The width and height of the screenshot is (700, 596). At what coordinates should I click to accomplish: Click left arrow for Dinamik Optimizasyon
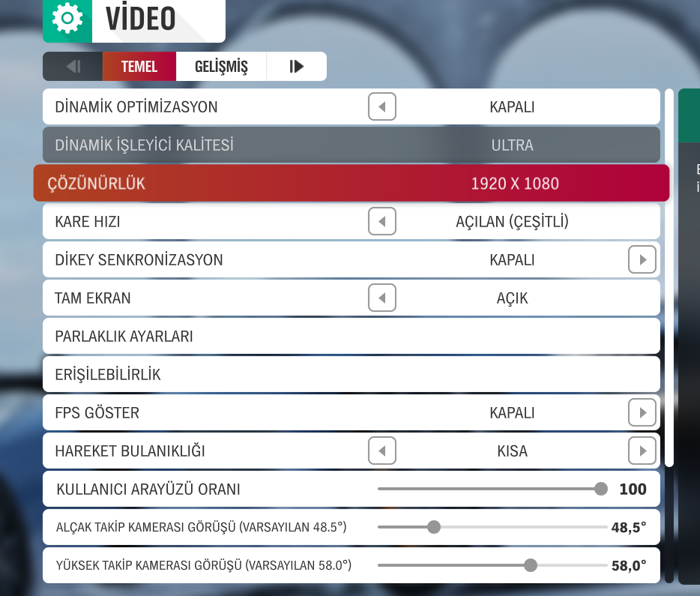382,106
